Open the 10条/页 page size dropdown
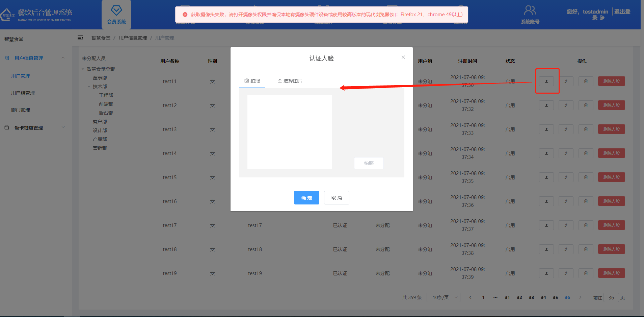Viewport: 644px width, 317px height. 443,297
